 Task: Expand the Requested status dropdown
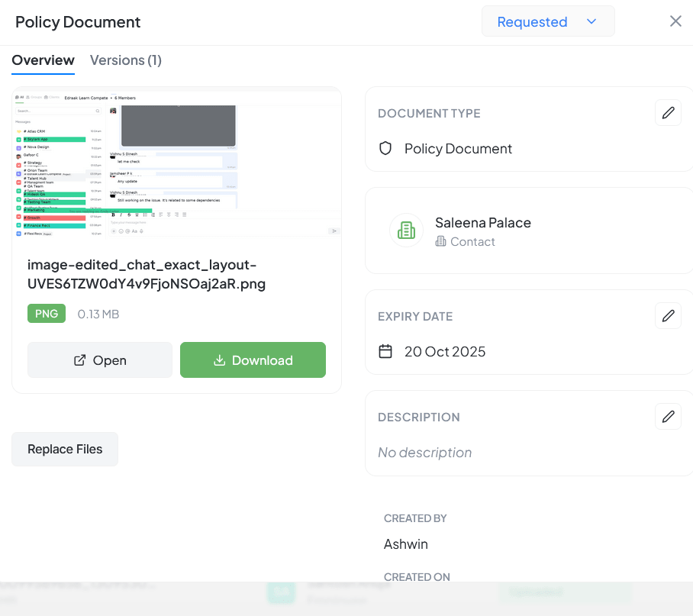click(547, 21)
